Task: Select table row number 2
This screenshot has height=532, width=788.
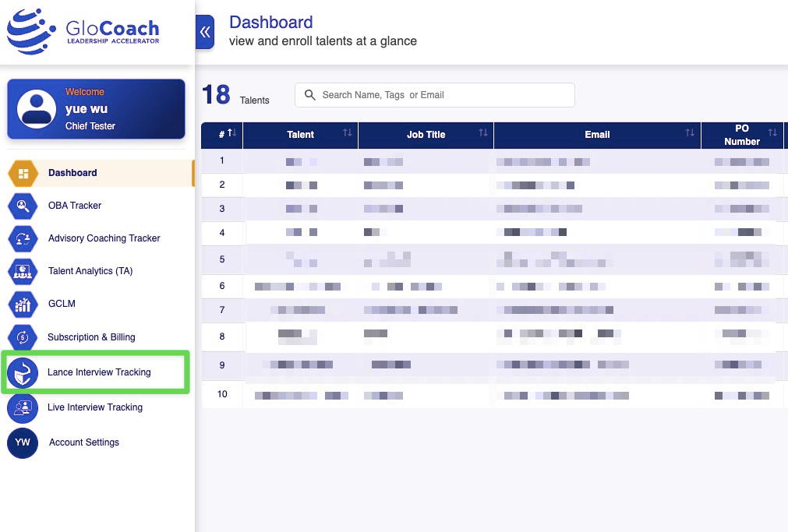Action: point(494,185)
